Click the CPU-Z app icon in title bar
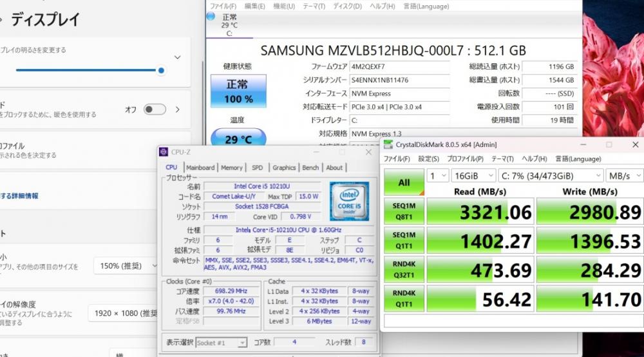644x357 pixels. pos(164,152)
